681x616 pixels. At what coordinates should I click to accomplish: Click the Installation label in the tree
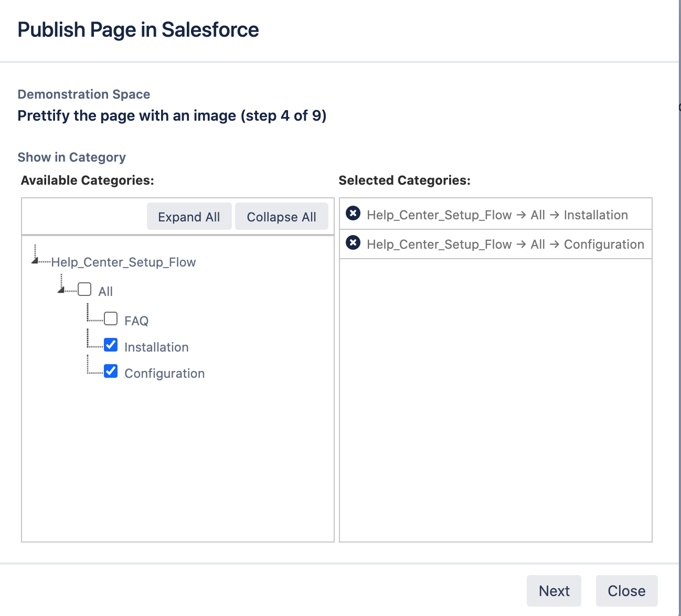click(156, 347)
